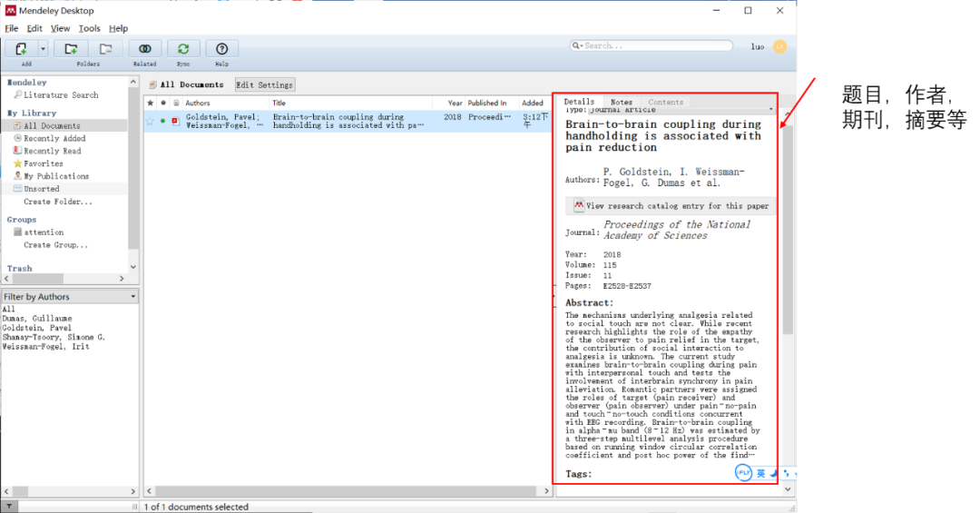
Task: Click the Sync toolbar icon
Action: [183, 49]
